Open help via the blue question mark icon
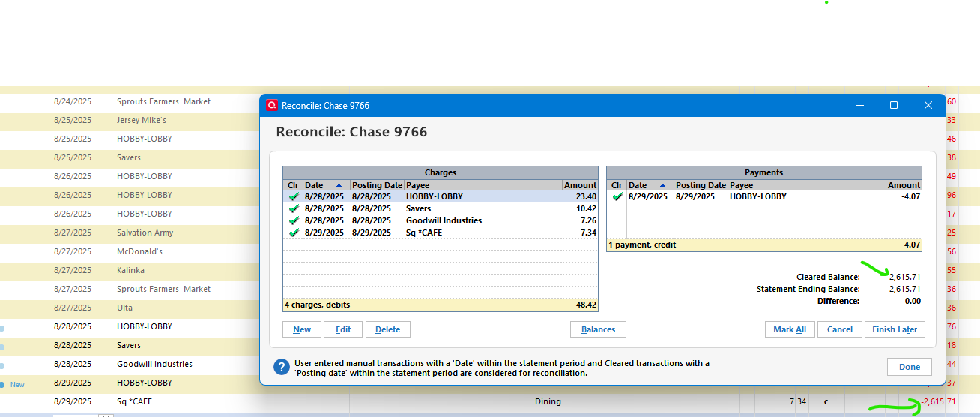Viewport: 980px width, 417px height. pos(282,367)
